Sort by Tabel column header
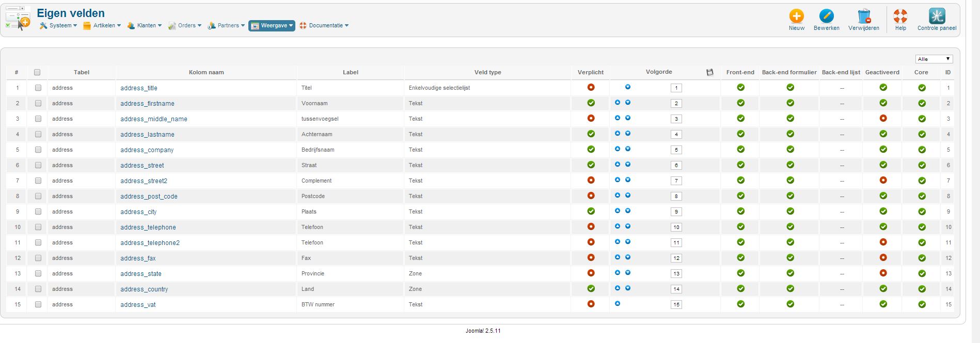Viewport: 980px width, 343px height. tap(82, 72)
